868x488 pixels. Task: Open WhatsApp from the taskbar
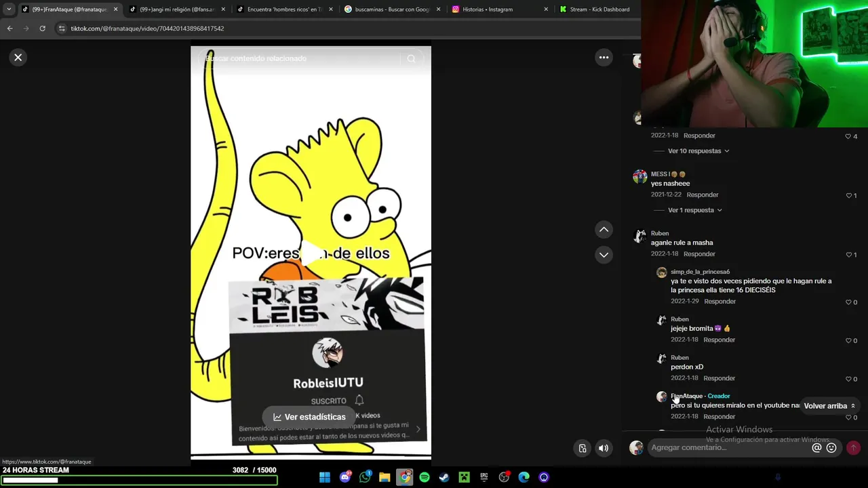pyautogui.click(x=366, y=477)
